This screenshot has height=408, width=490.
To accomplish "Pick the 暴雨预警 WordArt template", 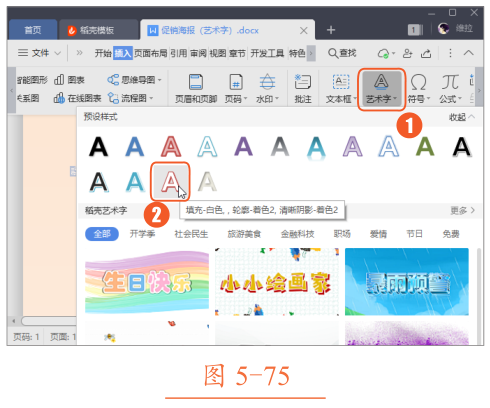I will pyautogui.click(x=407, y=281).
